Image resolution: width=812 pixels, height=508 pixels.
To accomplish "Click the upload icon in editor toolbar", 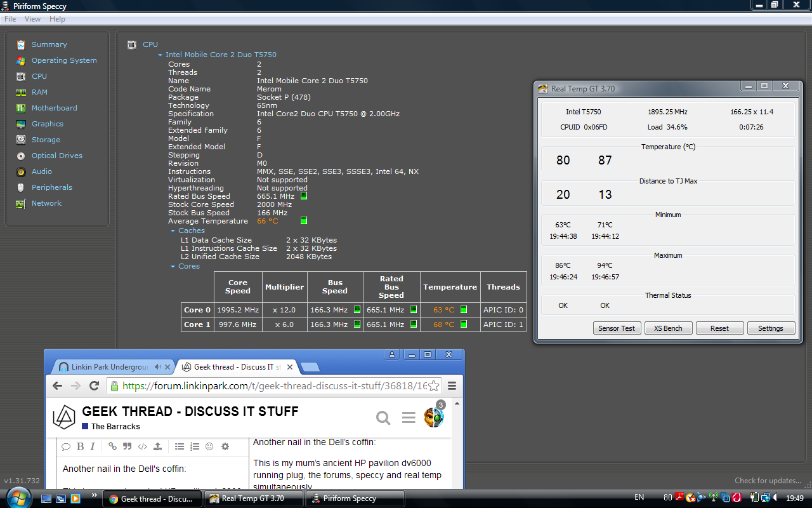I will (x=157, y=446).
